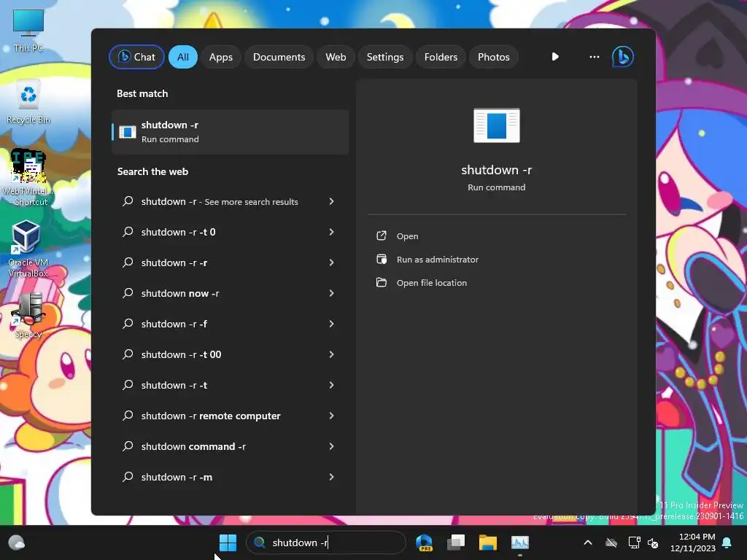Show hidden system tray icons
This screenshot has width=747, height=560.
pyautogui.click(x=588, y=542)
